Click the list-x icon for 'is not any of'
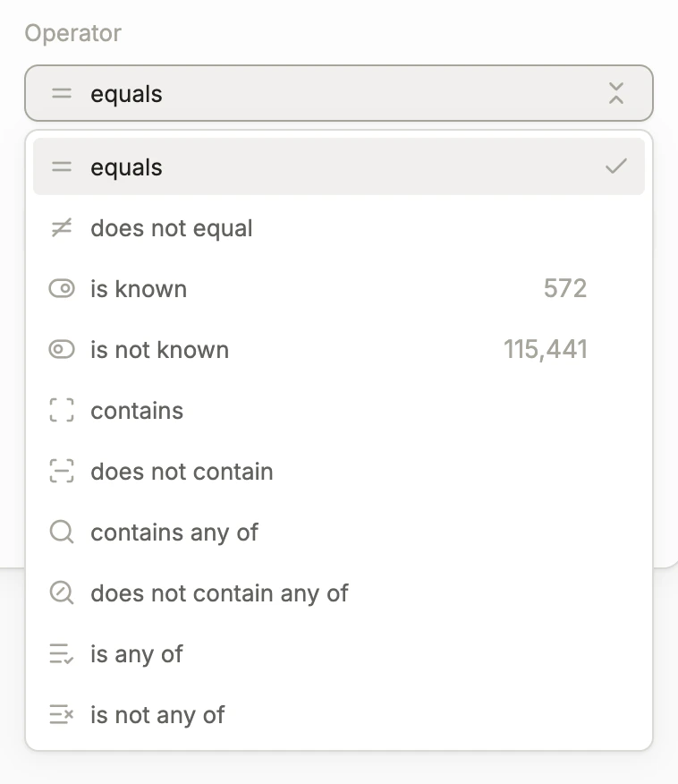This screenshot has width=678, height=784. tap(62, 714)
